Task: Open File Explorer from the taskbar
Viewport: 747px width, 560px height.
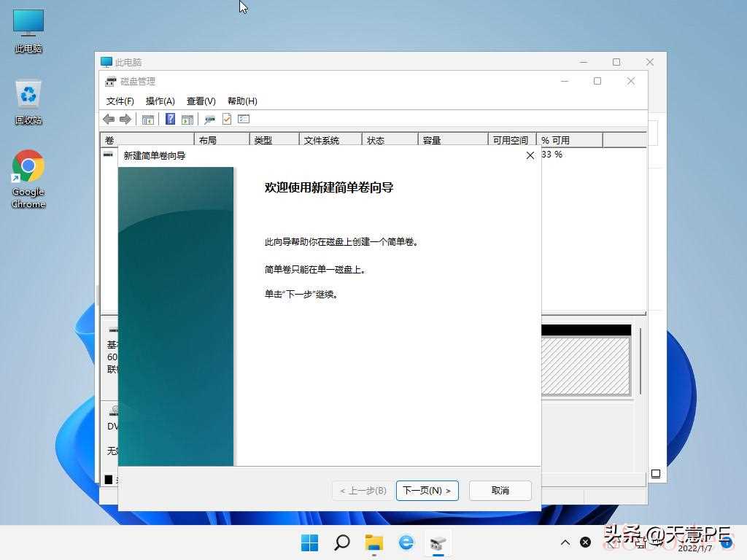Action: [x=374, y=542]
